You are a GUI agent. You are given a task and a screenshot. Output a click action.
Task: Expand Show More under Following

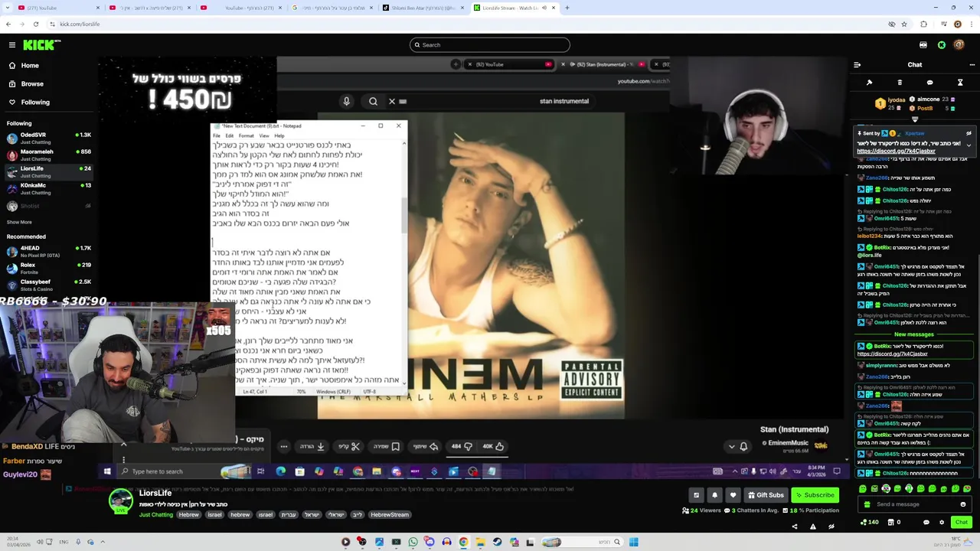[x=19, y=222]
